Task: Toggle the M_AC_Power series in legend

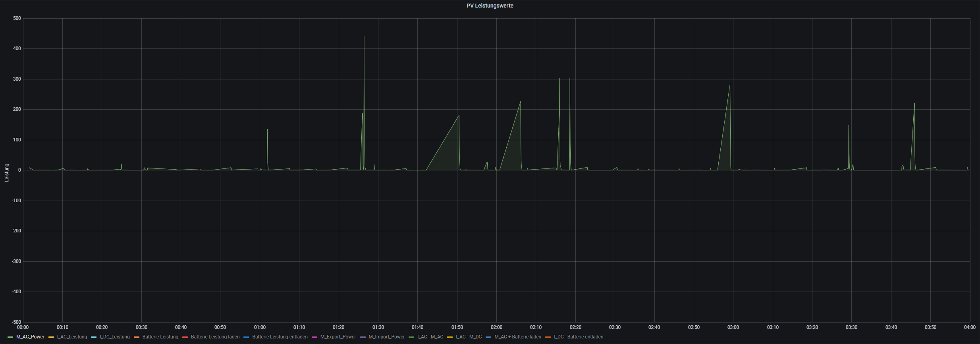Action: (x=30, y=337)
